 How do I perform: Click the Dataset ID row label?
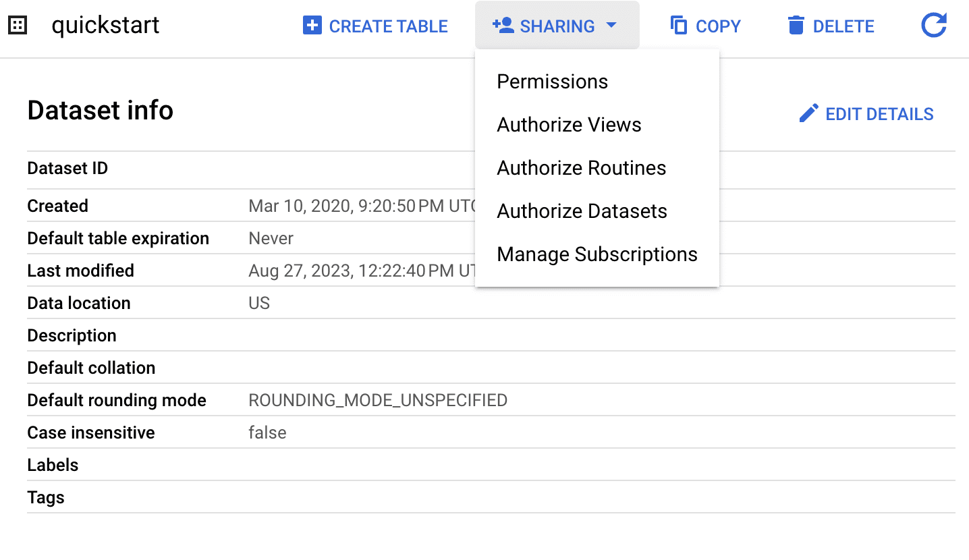67,168
